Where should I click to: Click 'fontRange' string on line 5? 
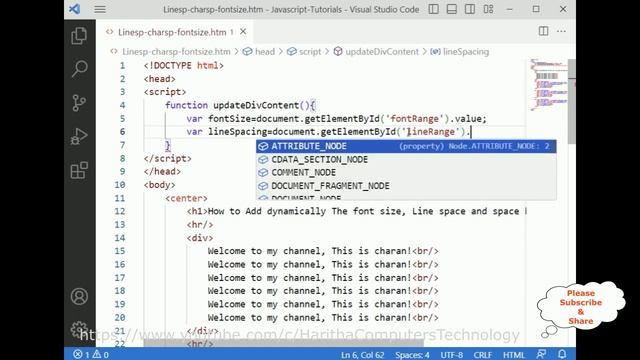click(x=414, y=119)
